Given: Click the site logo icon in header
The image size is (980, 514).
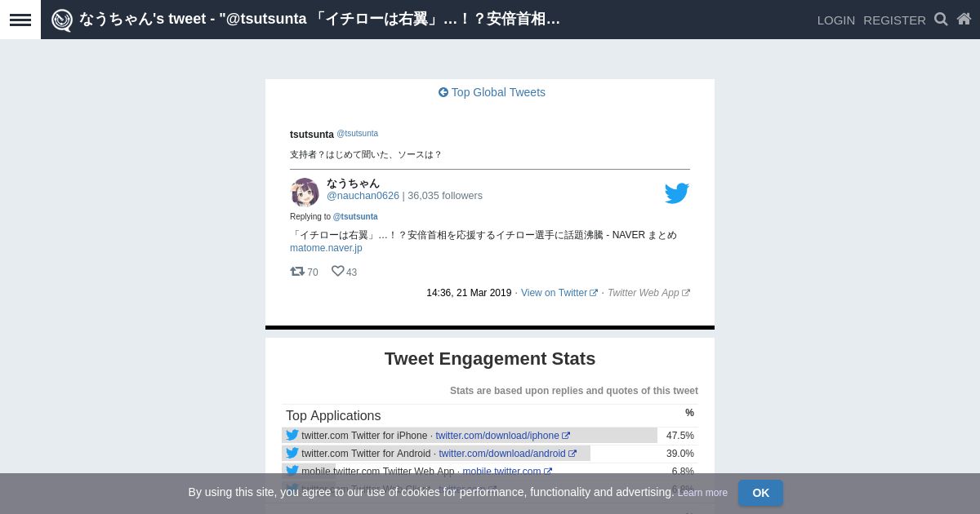Looking at the screenshot, I should 62,20.
